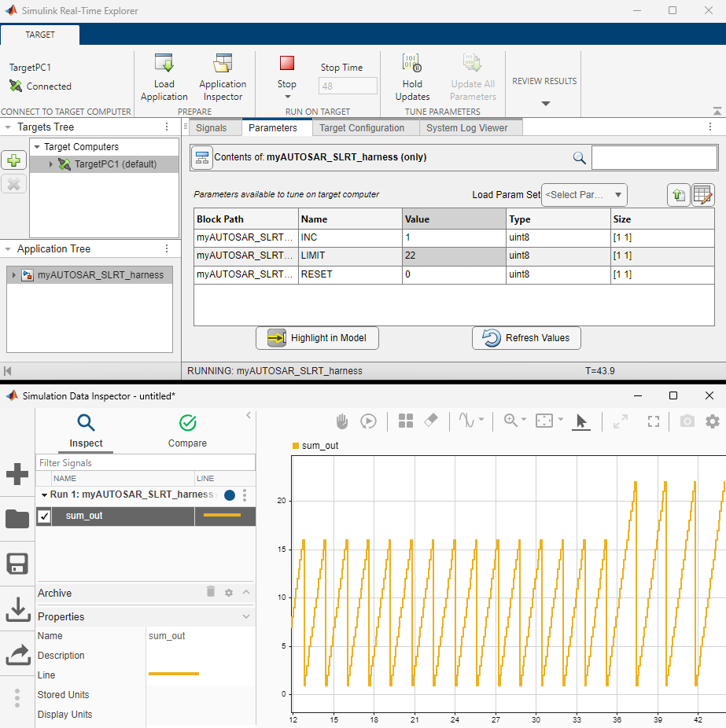Toggle the sum_out signal checkbox

[45, 517]
